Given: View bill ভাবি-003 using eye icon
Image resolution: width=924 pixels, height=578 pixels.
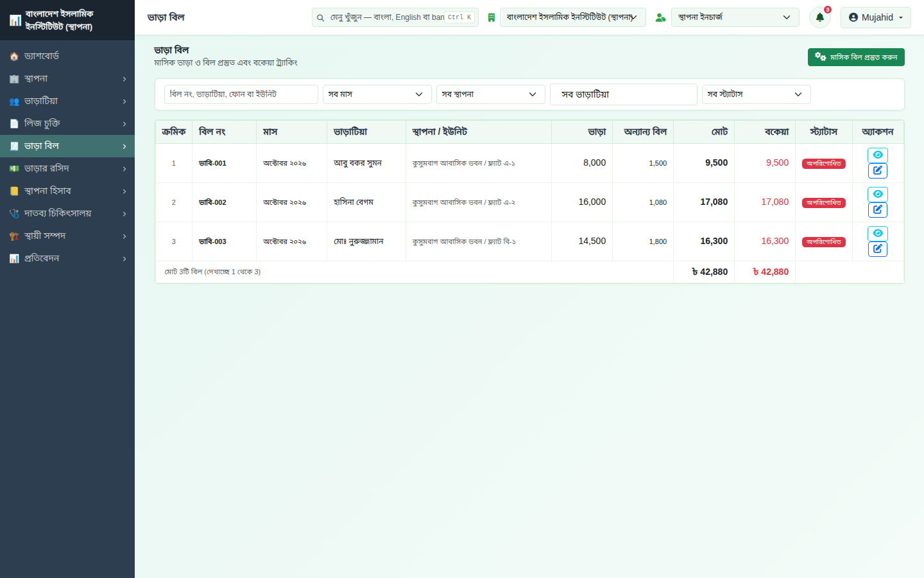Looking at the screenshot, I should pos(878,233).
